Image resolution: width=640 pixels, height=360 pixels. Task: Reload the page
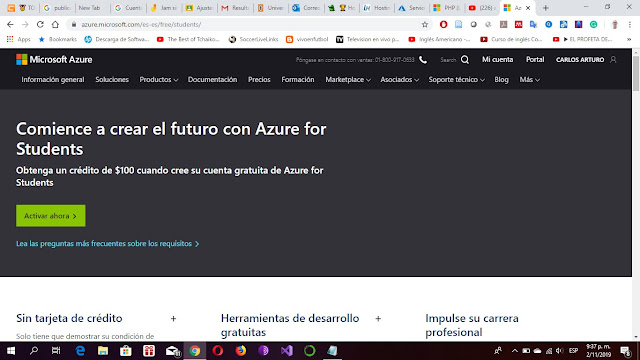point(40,24)
